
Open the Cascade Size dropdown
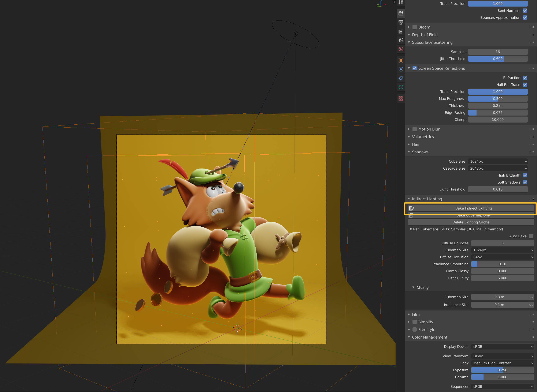(x=498, y=168)
